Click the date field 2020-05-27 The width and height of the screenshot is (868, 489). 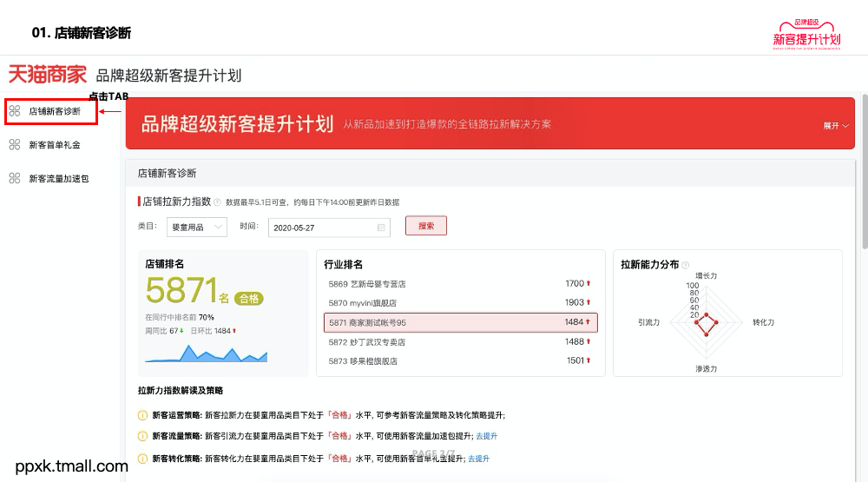pos(329,228)
